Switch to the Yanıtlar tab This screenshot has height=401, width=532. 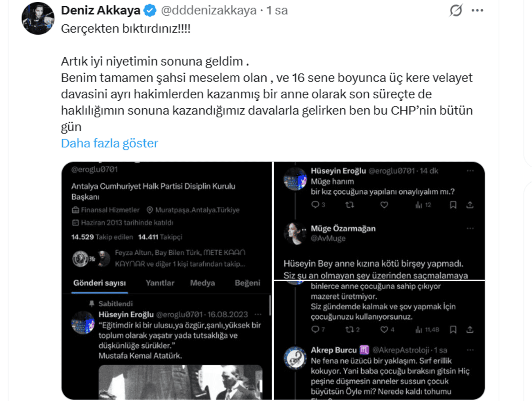[160, 283]
